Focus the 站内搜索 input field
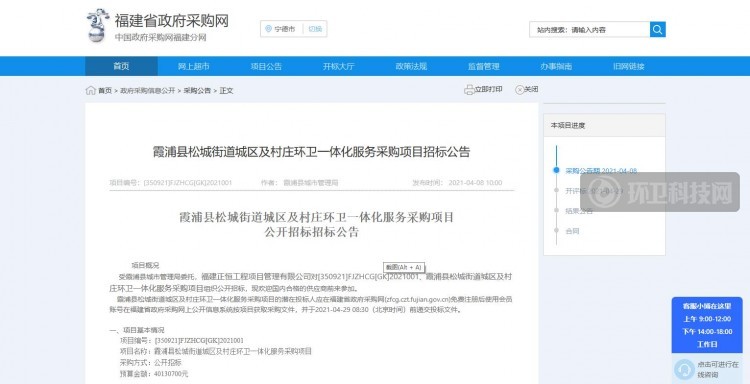750x384 pixels. tap(590, 29)
